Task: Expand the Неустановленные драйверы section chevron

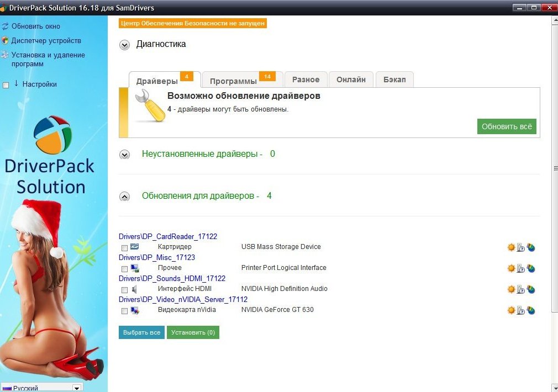Action: tap(124, 155)
